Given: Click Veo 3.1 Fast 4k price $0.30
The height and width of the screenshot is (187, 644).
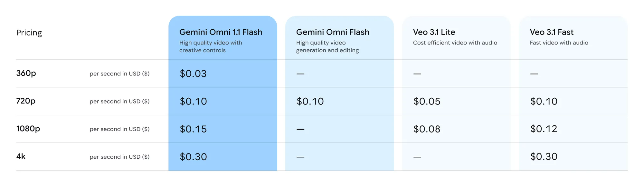Looking at the screenshot, I should (x=544, y=157).
